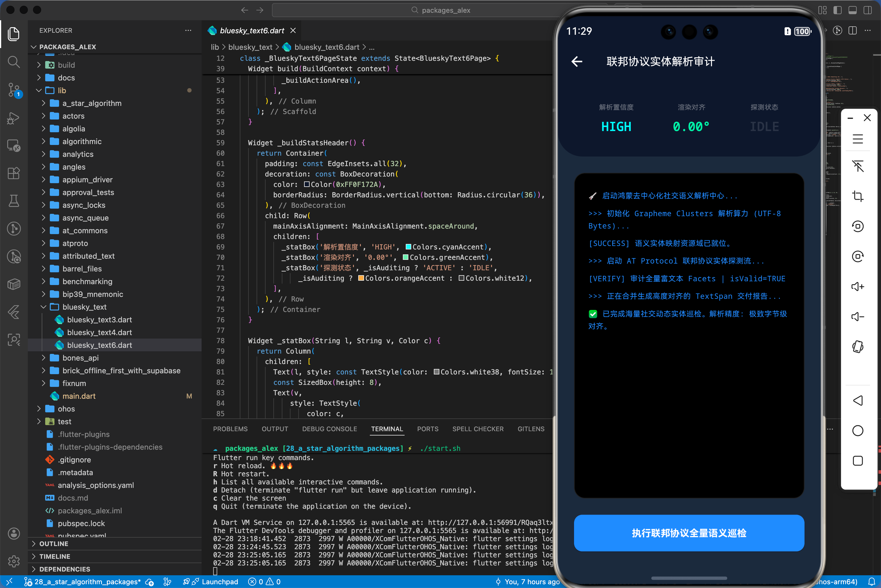Image resolution: width=881 pixels, height=588 pixels.
Task: Expand the OUTLINE section
Action: click(x=54, y=544)
